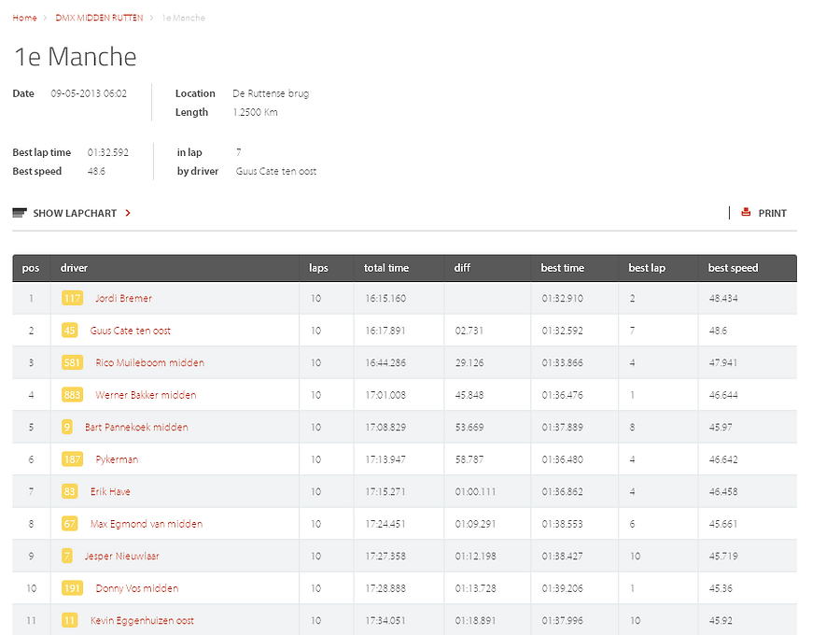This screenshot has height=635, width=840.
Task: Open driver Jordi Bremer
Action: pyautogui.click(x=124, y=298)
